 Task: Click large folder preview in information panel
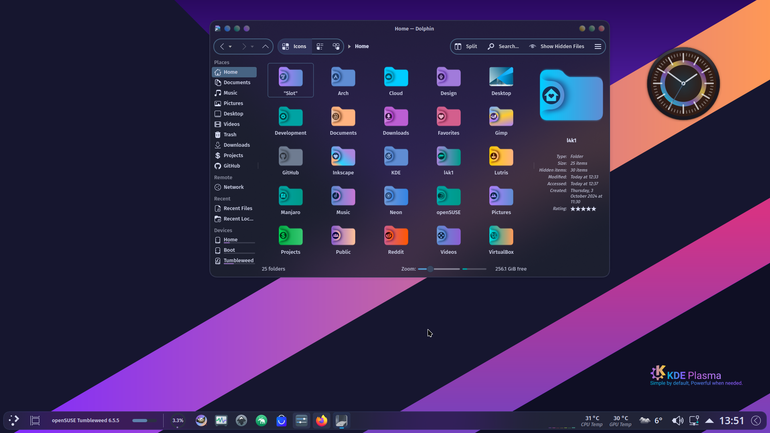pyautogui.click(x=571, y=96)
